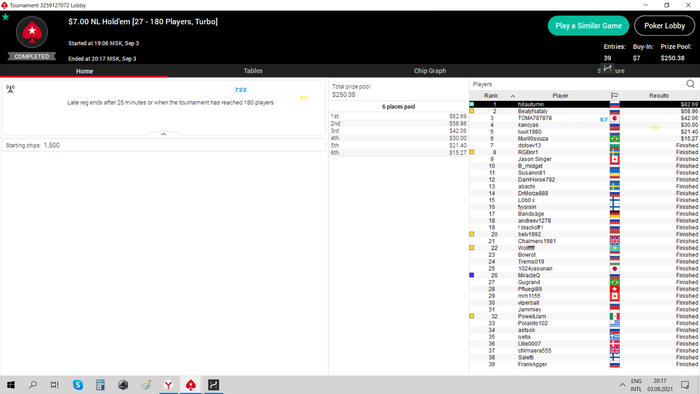Viewport: 700px width, 394px height.
Task: Click the Starting chips 1,500 row
Action: pos(164,145)
